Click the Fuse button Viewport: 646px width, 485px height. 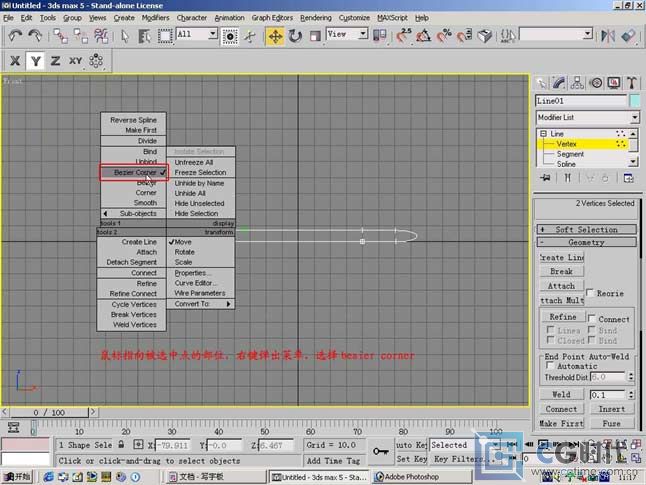tap(612, 423)
